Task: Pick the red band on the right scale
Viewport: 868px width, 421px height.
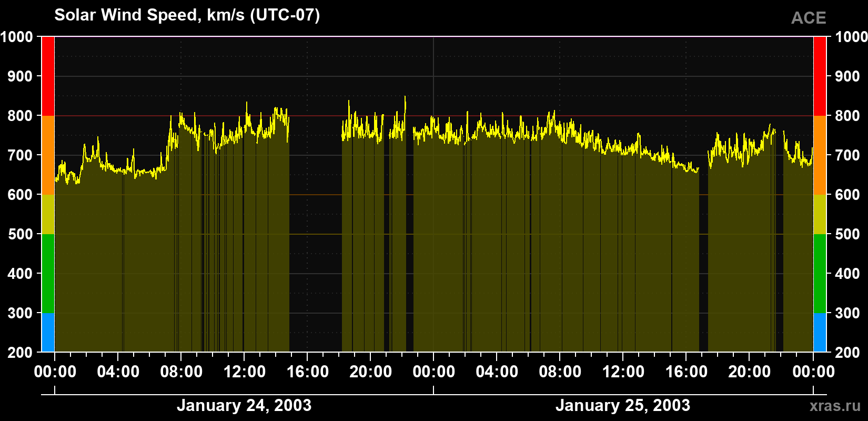Action: point(820,76)
